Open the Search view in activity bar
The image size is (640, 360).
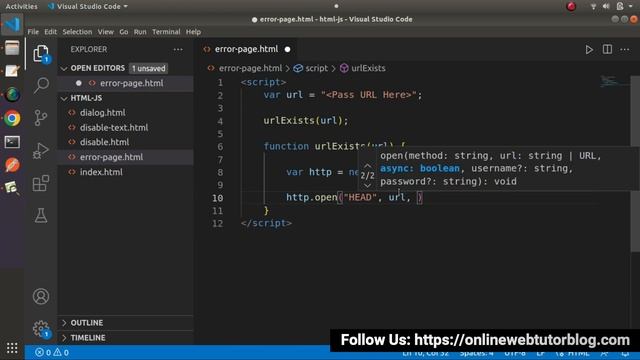coord(41,85)
